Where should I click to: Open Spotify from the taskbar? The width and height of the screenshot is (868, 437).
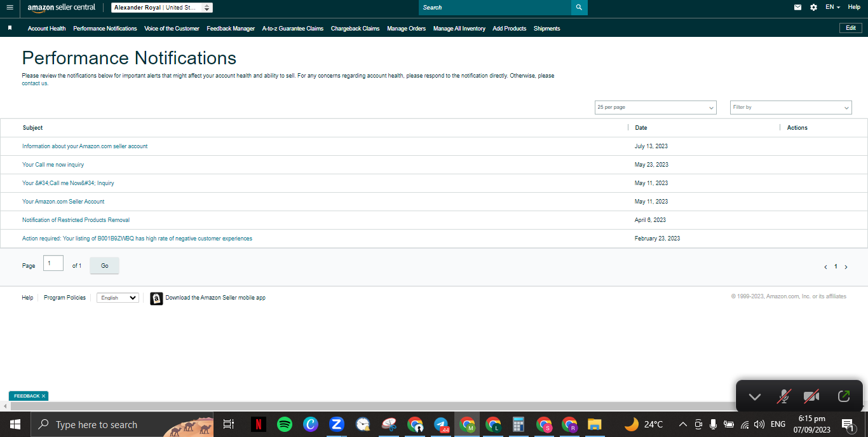click(x=285, y=424)
